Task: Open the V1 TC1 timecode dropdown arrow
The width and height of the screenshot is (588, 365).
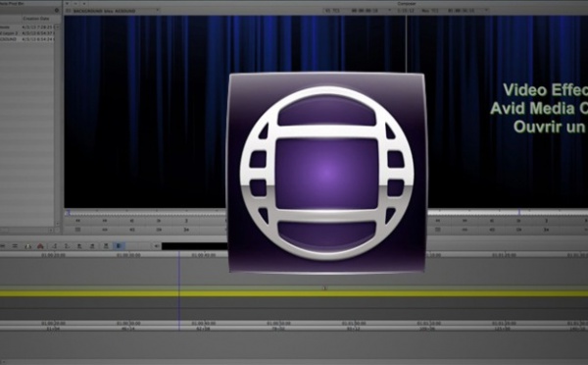Action: coord(389,11)
